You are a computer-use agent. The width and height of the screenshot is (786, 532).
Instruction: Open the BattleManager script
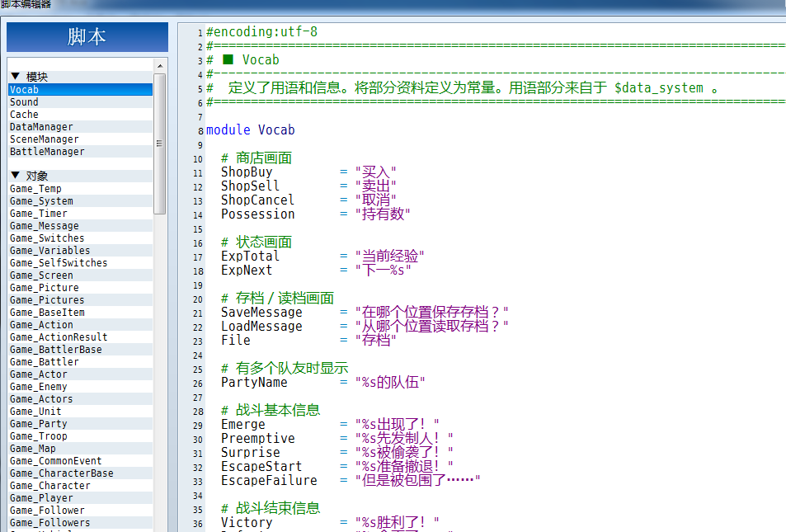point(81,152)
